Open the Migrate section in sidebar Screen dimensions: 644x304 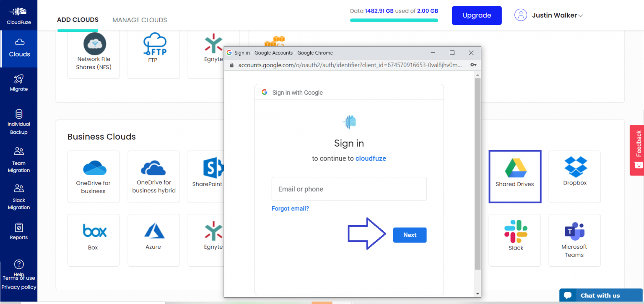pos(18,83)
